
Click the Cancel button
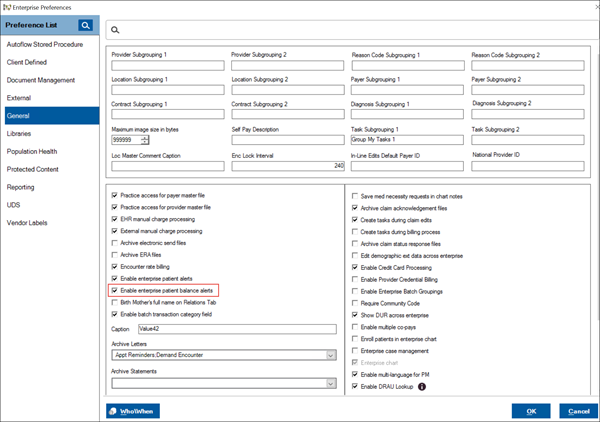(579, 411)
